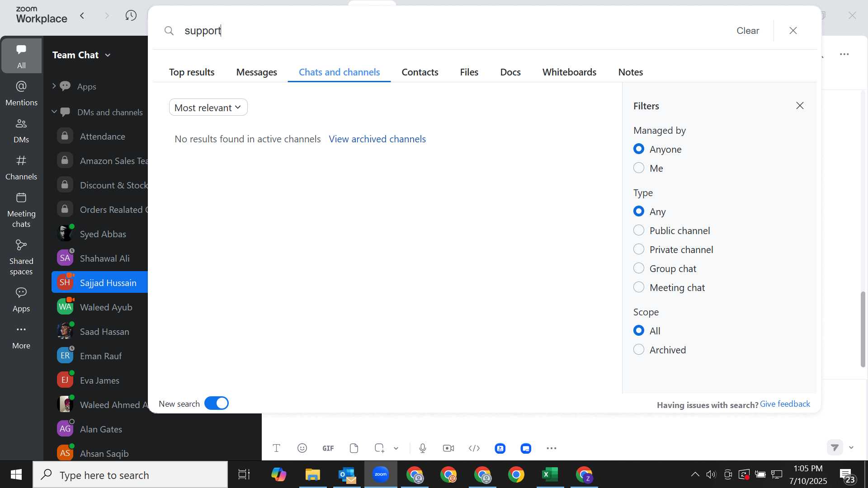Toggle the New search switch
The image size is (868, 488).
click(x=217, y=404)
